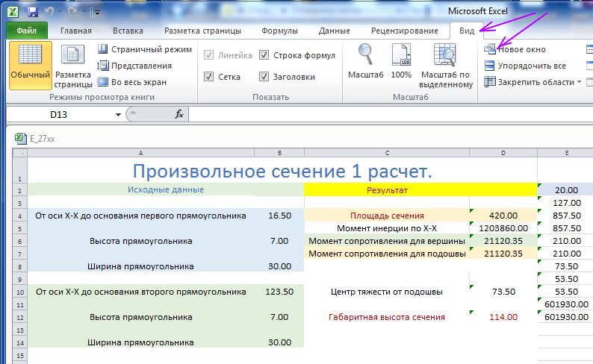Open the Name Box dropdown arrow
Image resolution: width=593 pixels, height=364 pixels.
[118, 115]
